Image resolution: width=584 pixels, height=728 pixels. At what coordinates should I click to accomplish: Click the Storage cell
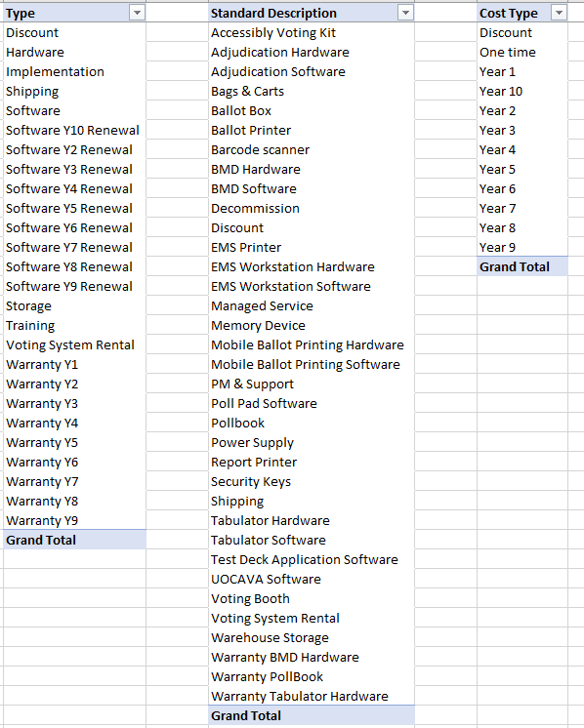74,305
